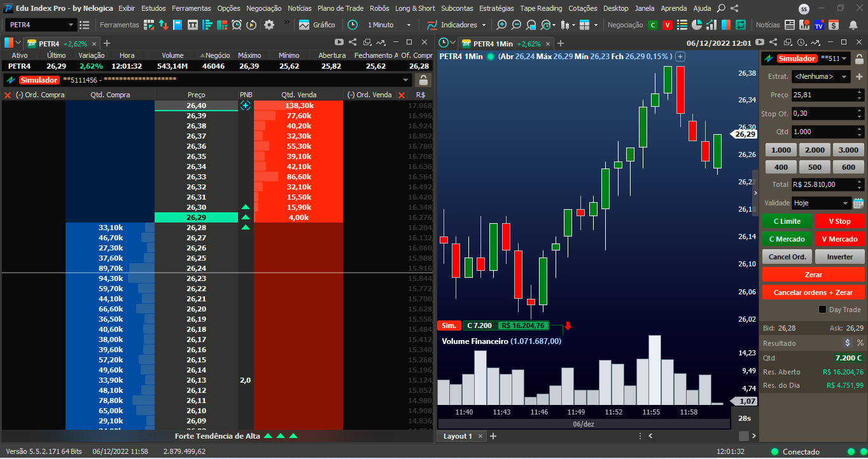Increase Qtd with up stepper arrow
Image resolution: width=868 pixels, height=459 pixels.
(x=860, y=128)
